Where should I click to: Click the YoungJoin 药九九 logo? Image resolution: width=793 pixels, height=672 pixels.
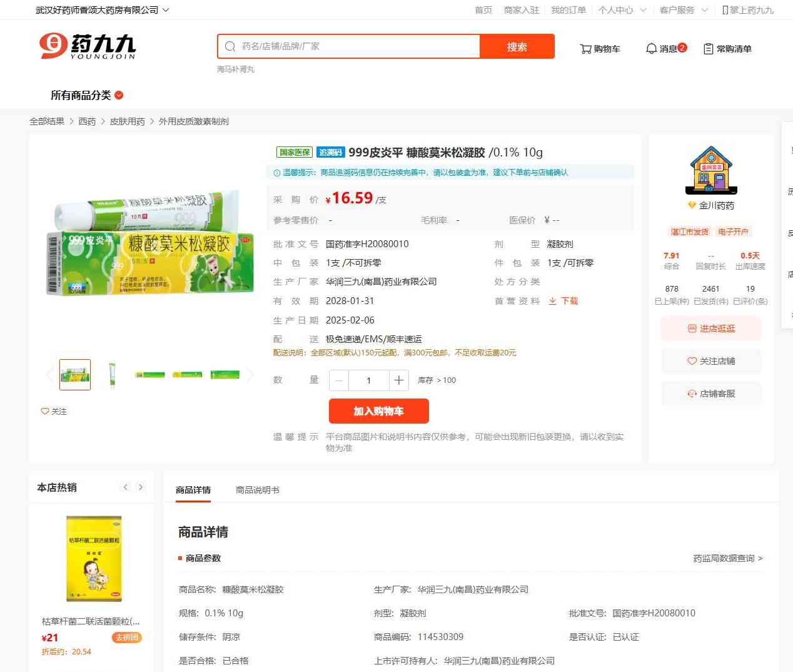click(88, 46)
